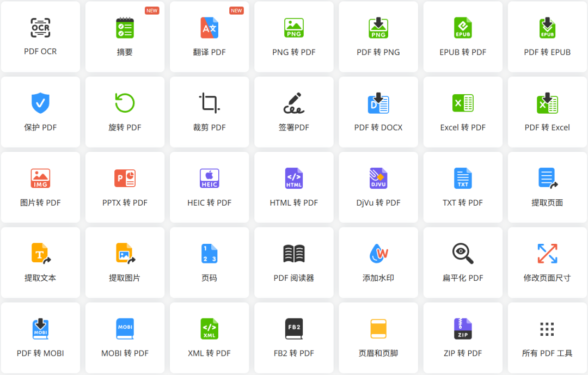Image resolution: width=588 pixels, height=375 pixels.
Task: Open PDF 转 EPUB converter
Action: point(548,37)
